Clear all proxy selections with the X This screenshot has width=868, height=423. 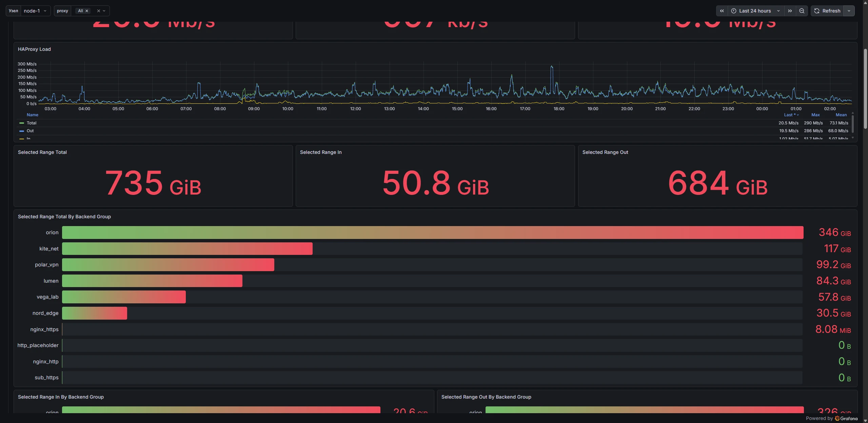click(x=99, y=11)
